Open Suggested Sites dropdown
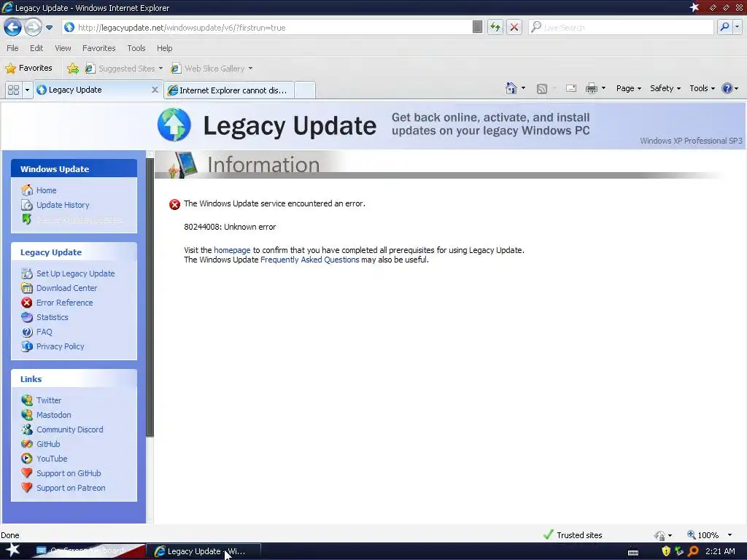 click(124, 69)
